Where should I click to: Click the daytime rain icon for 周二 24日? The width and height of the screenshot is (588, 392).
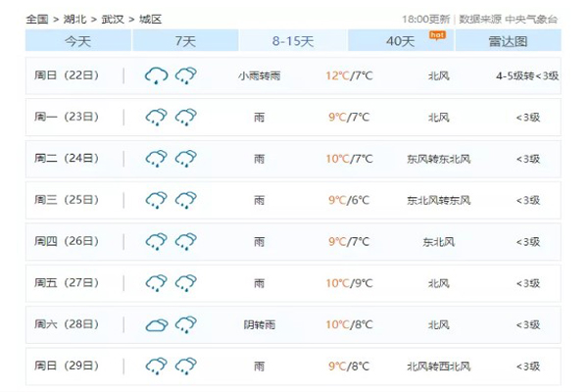157,159
